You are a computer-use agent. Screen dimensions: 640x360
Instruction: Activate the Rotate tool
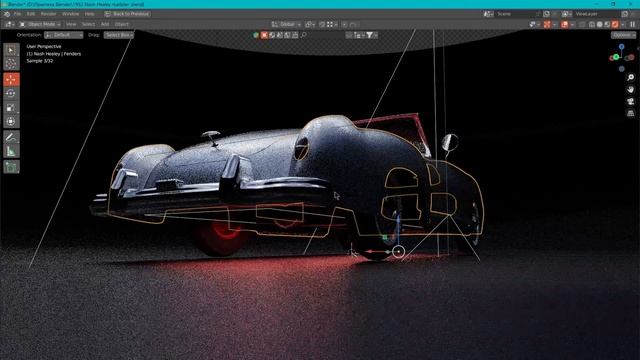(11, 93)
